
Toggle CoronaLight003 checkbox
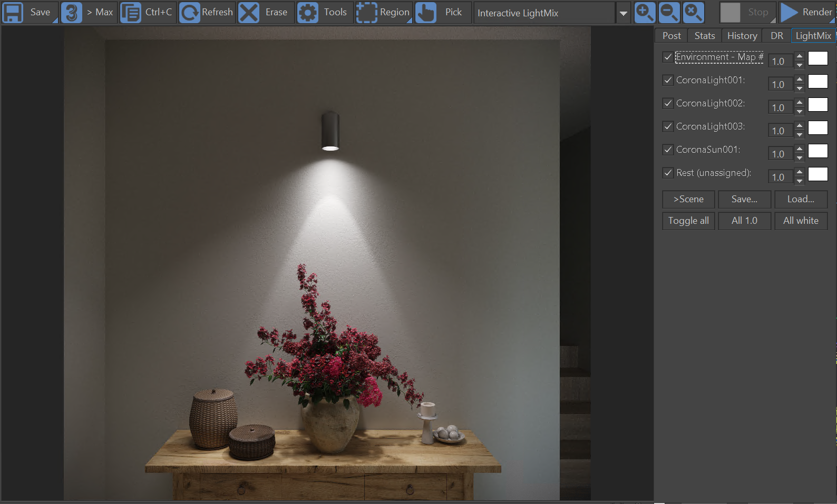(x=668, y=126)
